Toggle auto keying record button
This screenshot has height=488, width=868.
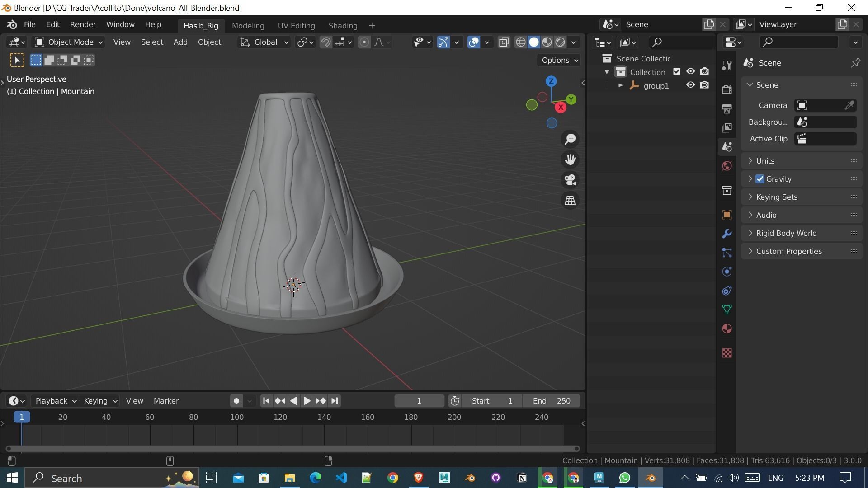click(236, 401)
